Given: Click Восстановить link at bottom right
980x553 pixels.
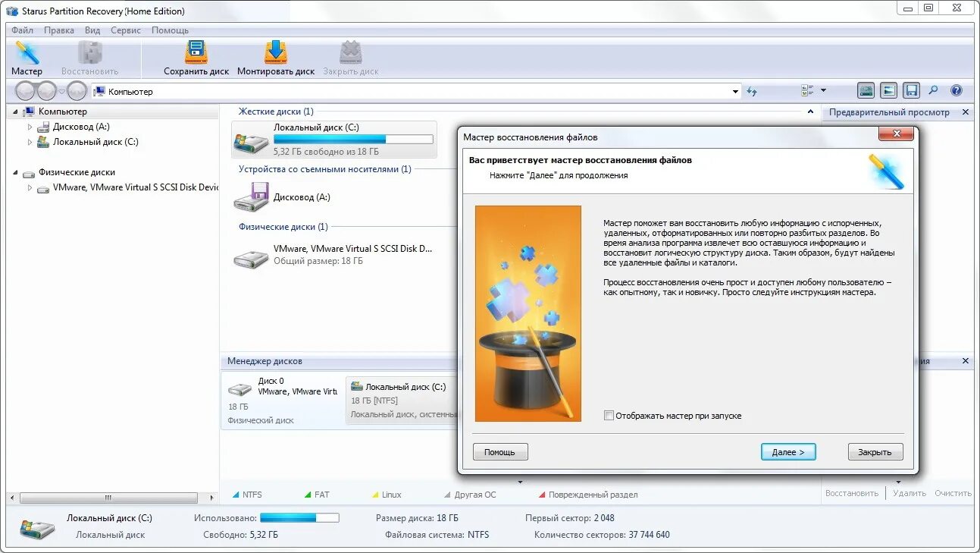Looking at the screenshot, I should click(852, 493).
